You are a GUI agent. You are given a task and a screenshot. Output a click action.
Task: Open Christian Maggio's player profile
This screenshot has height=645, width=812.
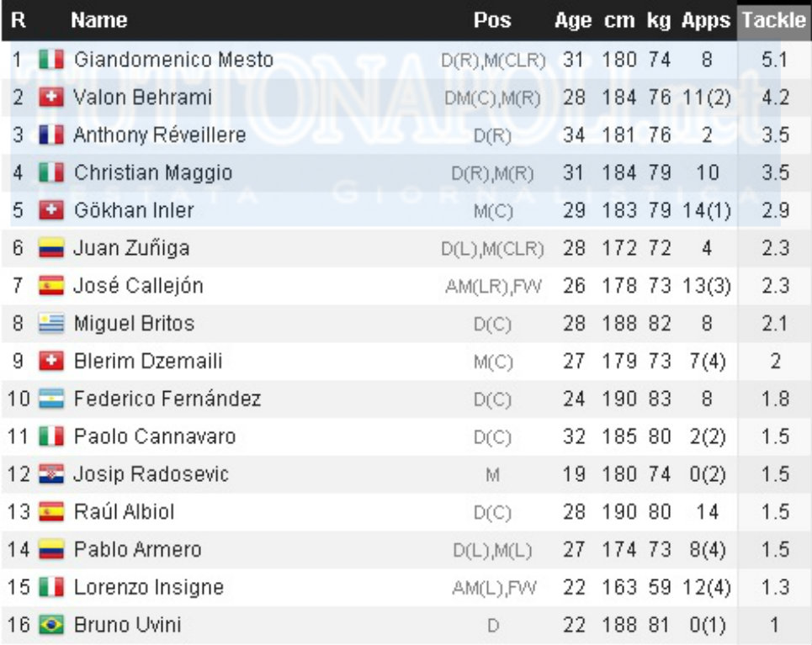152,173
